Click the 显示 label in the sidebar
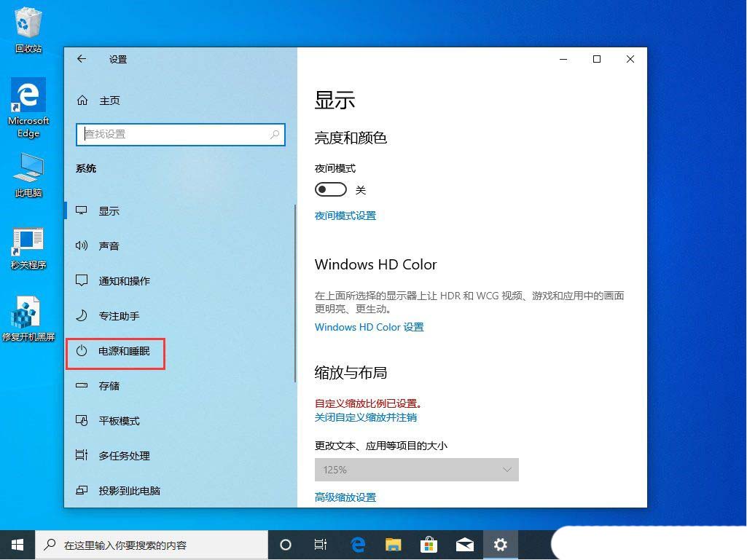 (x=109, y=211)
